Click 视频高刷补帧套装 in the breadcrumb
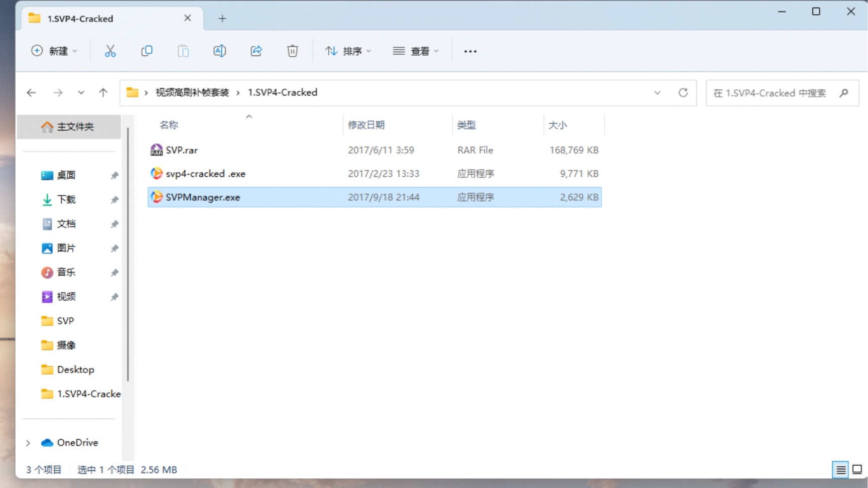The image size is (868, 488). [x=192, y=92]
